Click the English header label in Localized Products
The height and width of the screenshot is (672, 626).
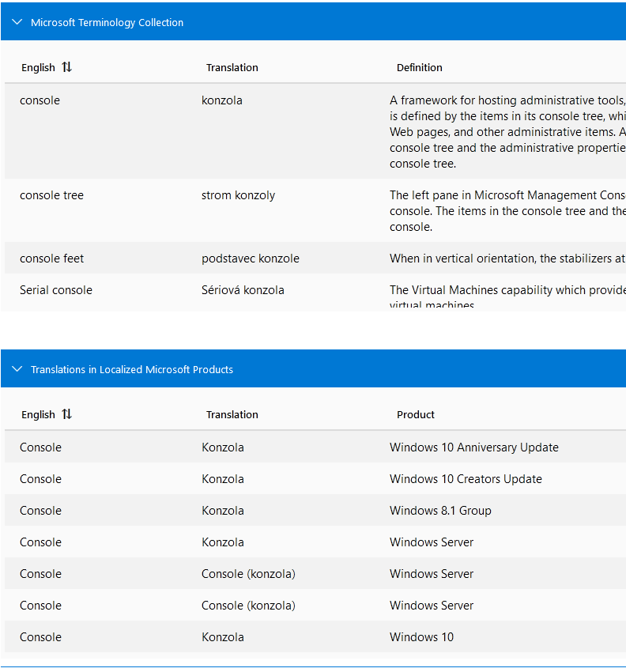(x=38, y=415)
